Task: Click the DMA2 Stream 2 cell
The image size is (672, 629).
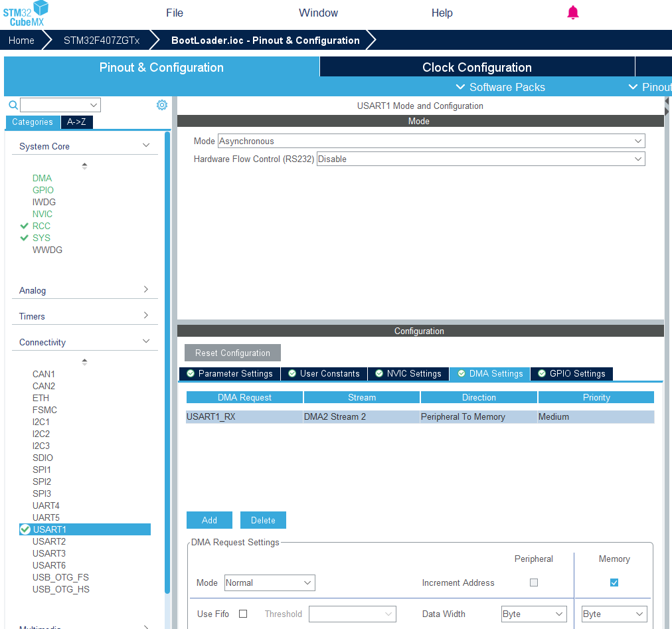Action: pos(361,416)
